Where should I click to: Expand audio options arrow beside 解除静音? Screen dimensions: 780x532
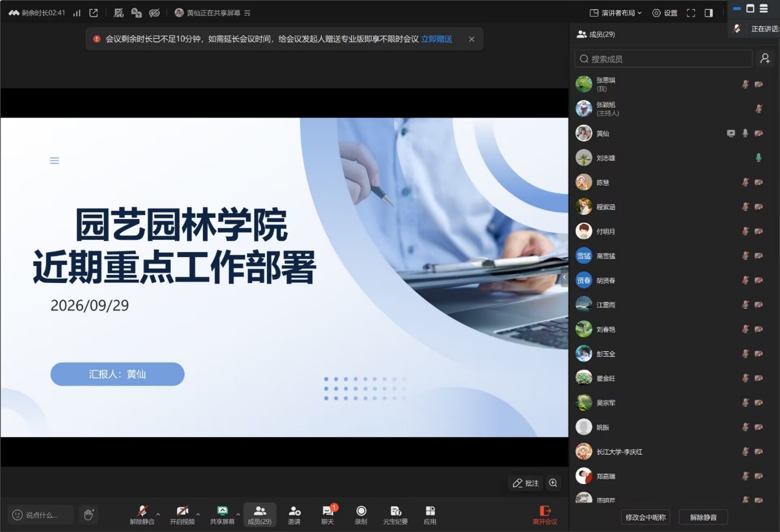[158, 514]
